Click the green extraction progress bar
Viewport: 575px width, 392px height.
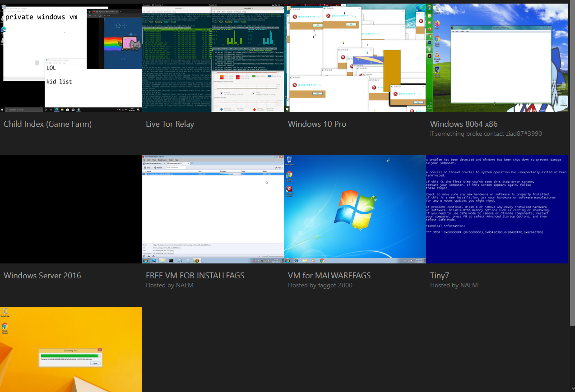point(70,356)
